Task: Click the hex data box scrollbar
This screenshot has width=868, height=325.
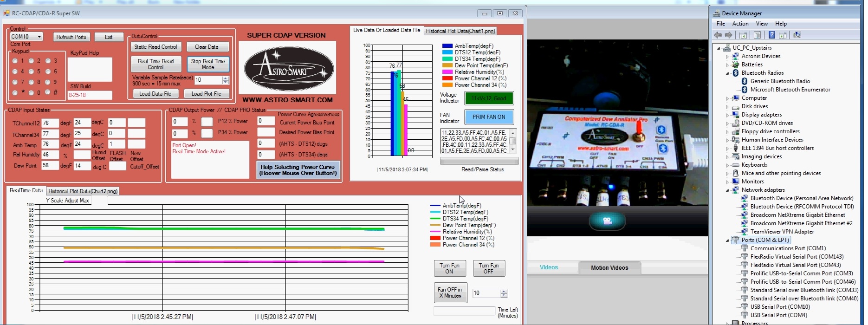Action: point(512,141)
